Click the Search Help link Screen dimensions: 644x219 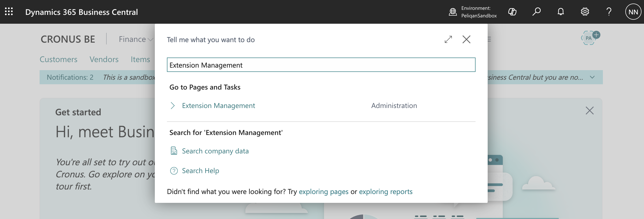coord(200,171)
